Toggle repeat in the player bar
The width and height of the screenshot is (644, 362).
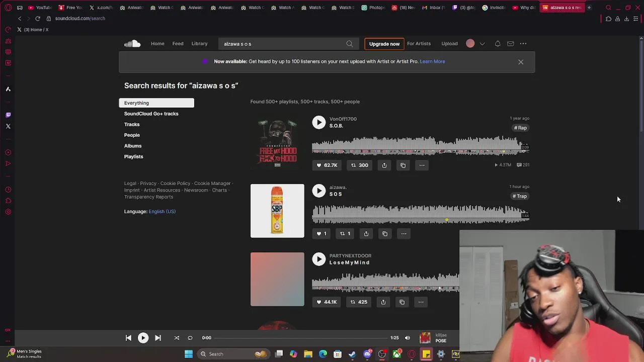(190, 338)
